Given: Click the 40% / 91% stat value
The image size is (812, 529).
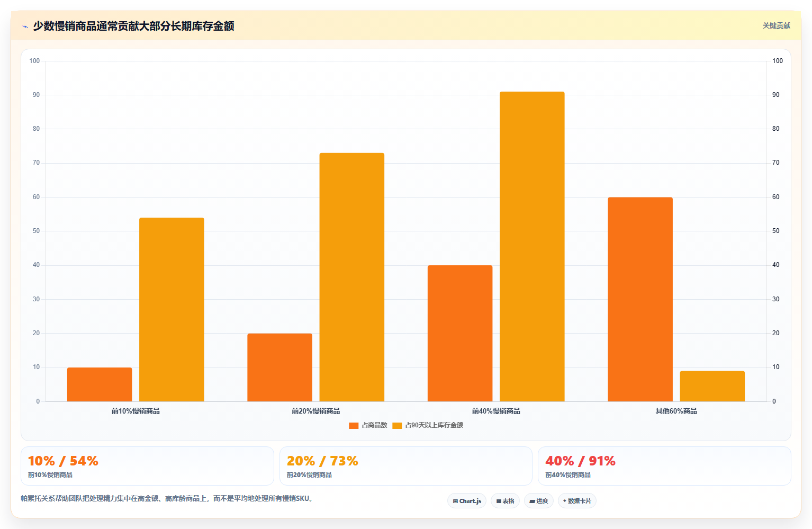Looking at the screenshot, I should click(x=580, y=461).
